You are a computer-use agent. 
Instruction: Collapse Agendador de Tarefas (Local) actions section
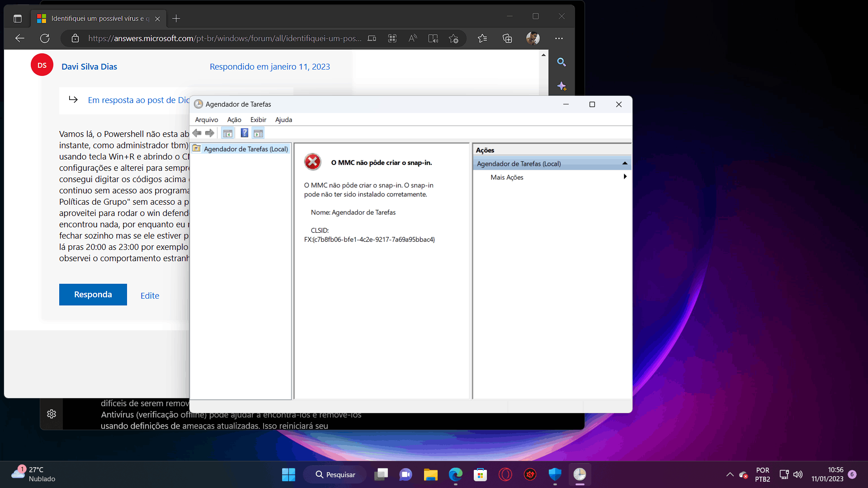[625, 164]
